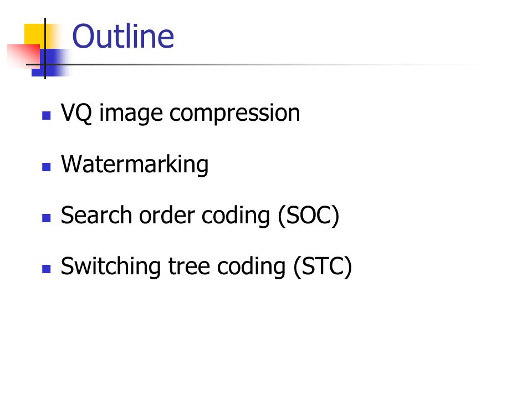Click the word Search in third bullet
The height and width of the screenshot is (399, 532).
[x=96, y=215]
